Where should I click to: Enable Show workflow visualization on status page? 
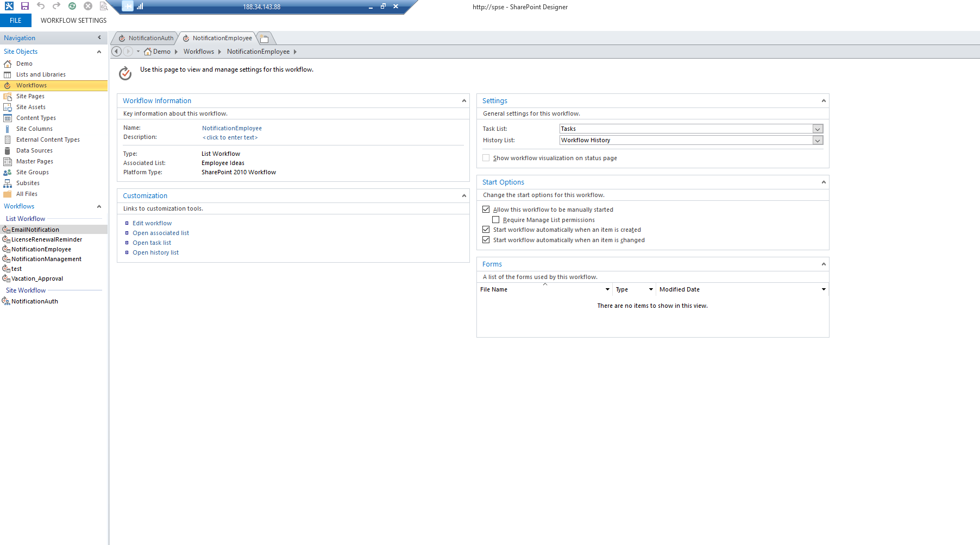(486, 158)
